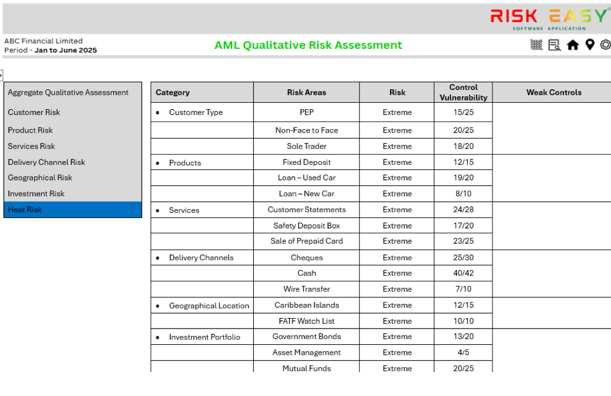Click the 23/25 vulnerability value
This screenshot has height=396, width=611.
click(x=463, y=241)
